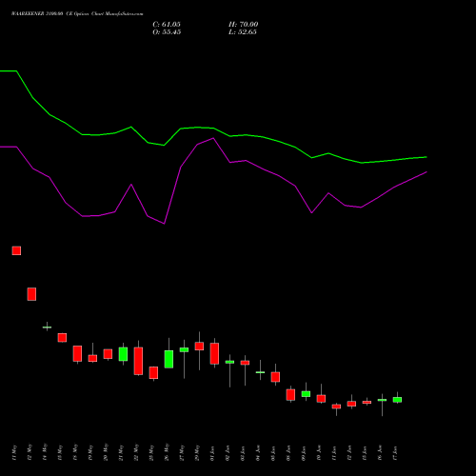
Task: Click the 21 May date label
Action: point(121,453)
